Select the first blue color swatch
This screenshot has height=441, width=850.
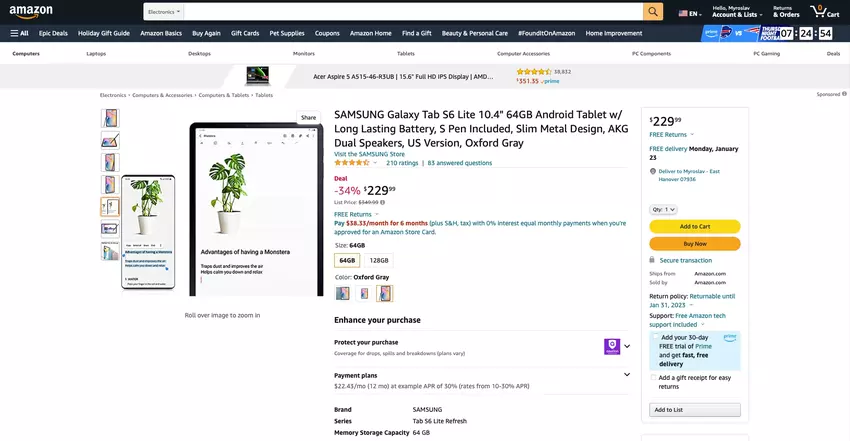click(x=343, y=293)
